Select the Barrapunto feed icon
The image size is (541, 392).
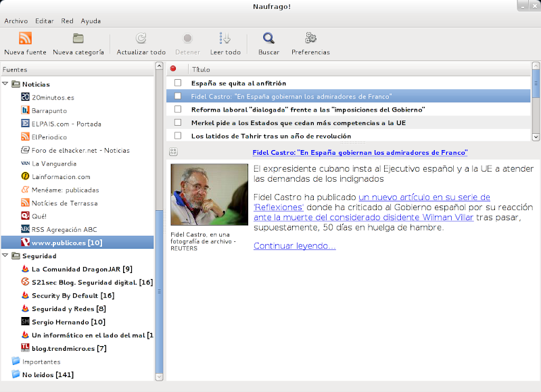click(25, 110)
